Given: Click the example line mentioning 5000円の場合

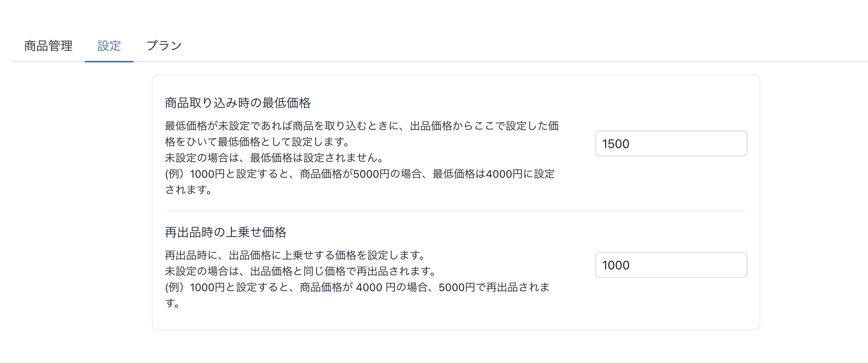Looking at the screenshot, I should (359, 174).
